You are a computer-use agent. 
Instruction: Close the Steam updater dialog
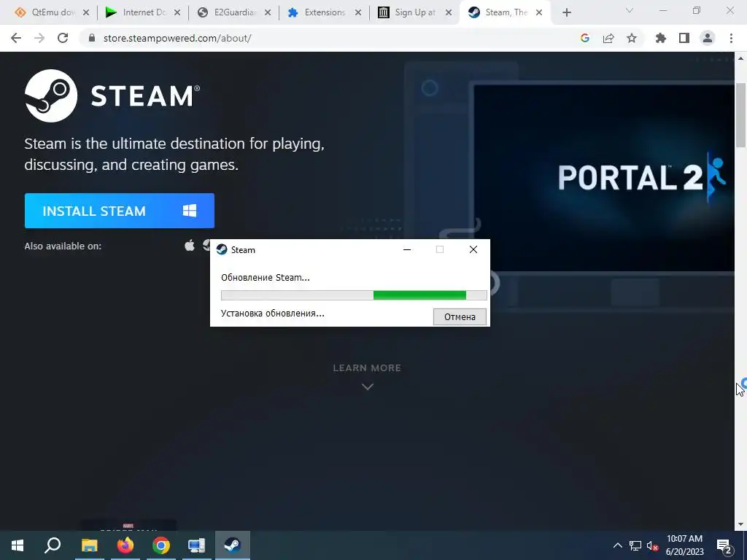473,249
